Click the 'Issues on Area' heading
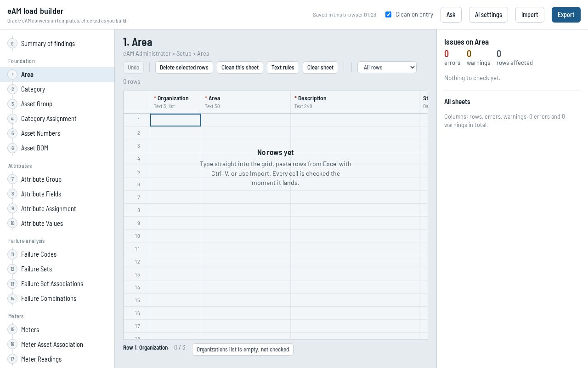588x368 pixels. pos(466,42)
